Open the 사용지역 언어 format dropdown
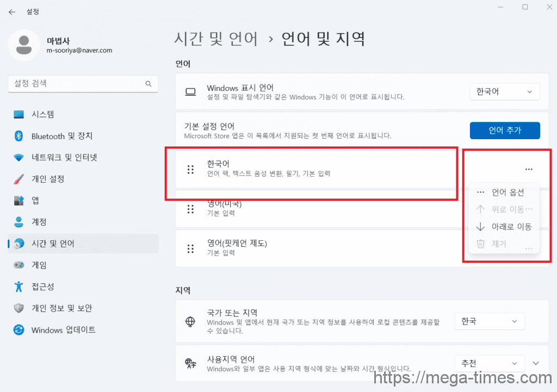Image resolution: width=557 pixels, height=392 pixels. pos(490,363)
